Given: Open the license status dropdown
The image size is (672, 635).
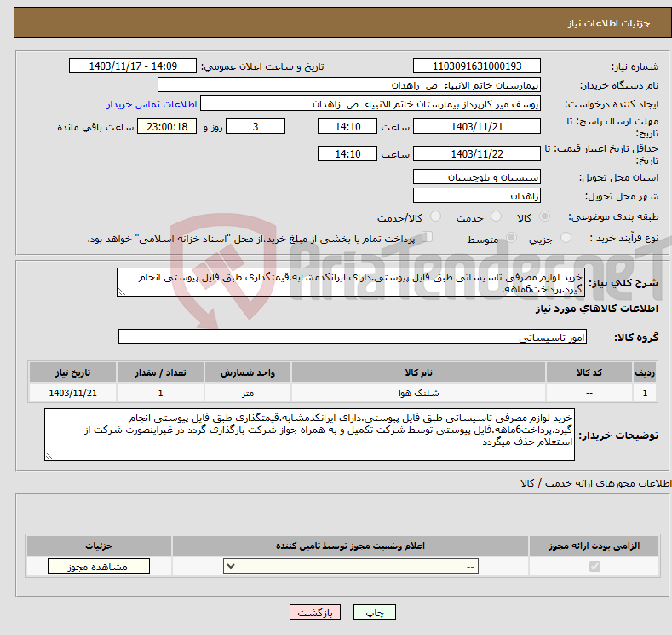Looking at the screenshot, I should coord(351,567).
